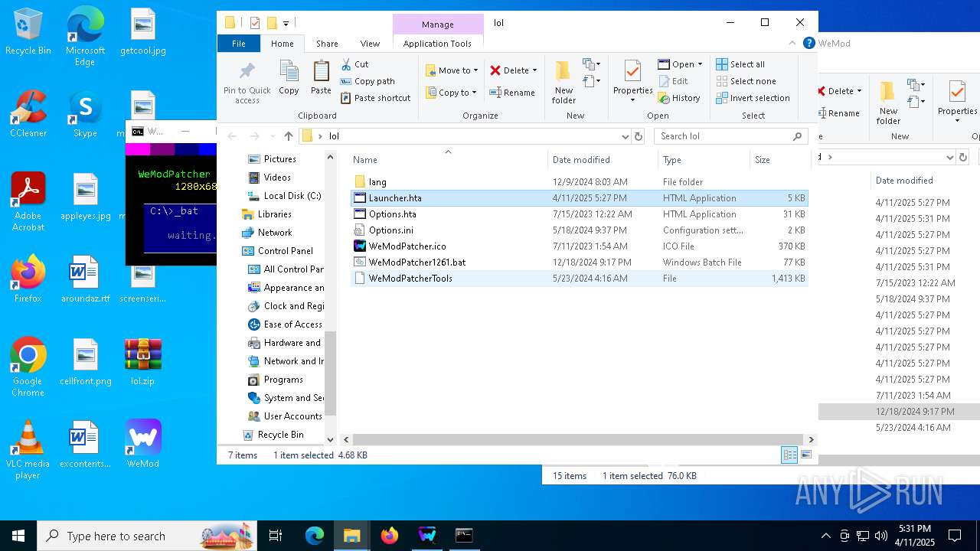Viewport: 980px width, 551px height.
Task: Refresh the lol folder view
Action: [639, 136]
